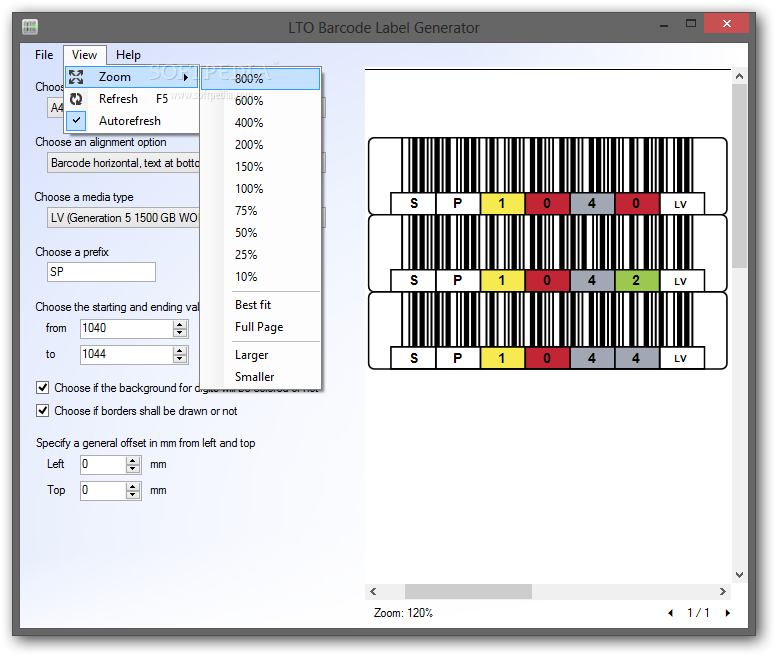
Task: Click vertical scrollbar up arrow
Action: tap(739, 76)
